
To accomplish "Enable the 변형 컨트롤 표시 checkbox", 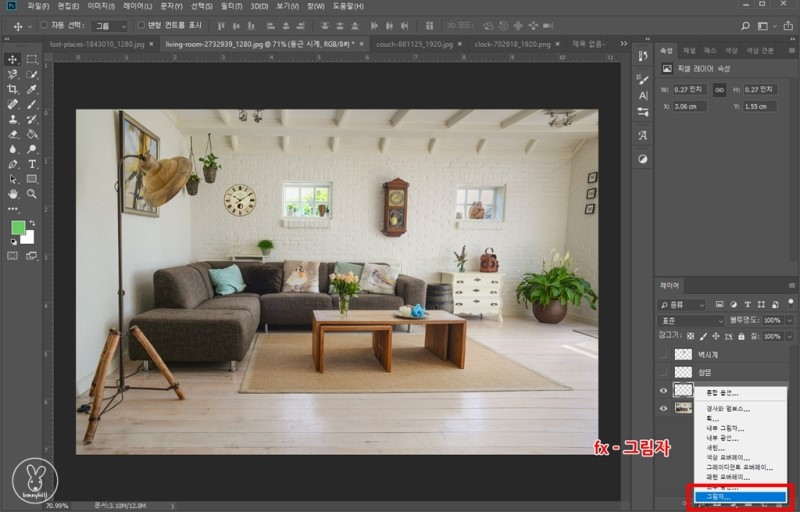I will (x=141, y=25).
